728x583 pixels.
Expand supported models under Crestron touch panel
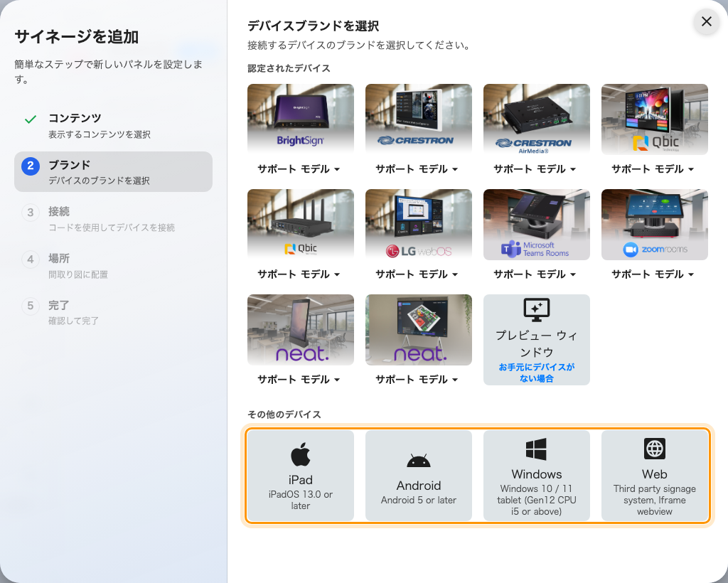coord(417,169)
